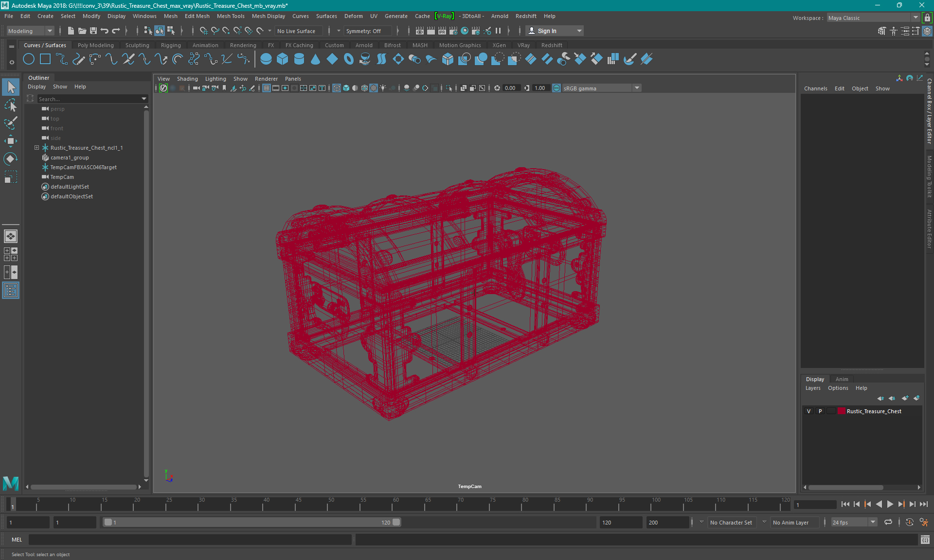Open the viewport Shading menu
Viewport: 934px width, 560px height.
click(x=187, y=79)
